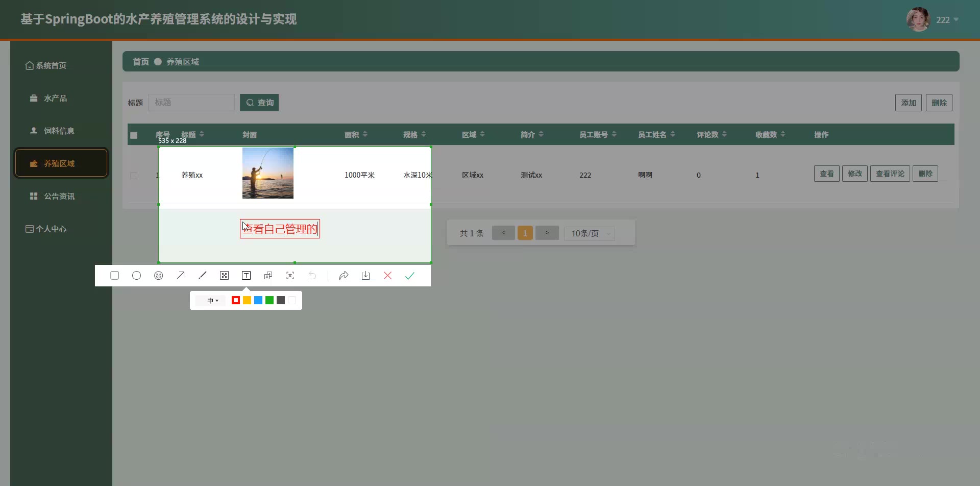The image size is (980, 486).
Task: Click the 标题 search input field
Action: pos(191,103)
